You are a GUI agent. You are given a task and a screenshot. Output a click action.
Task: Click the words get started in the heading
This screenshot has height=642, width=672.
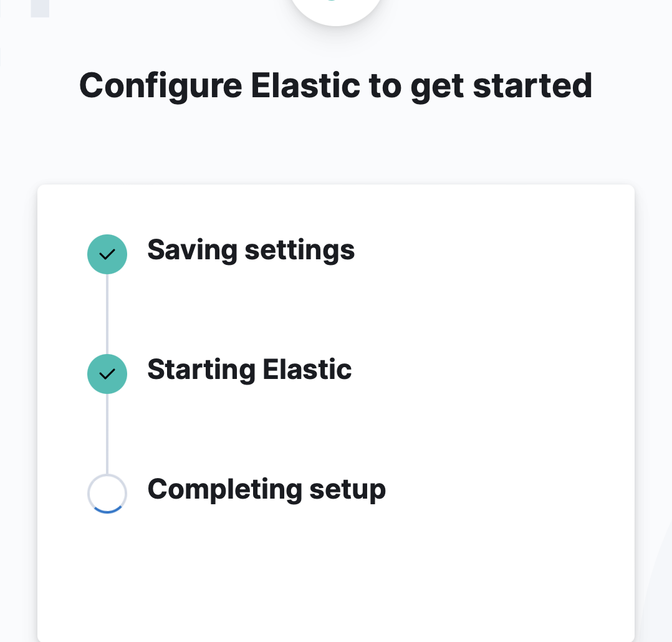coord(501,86)
